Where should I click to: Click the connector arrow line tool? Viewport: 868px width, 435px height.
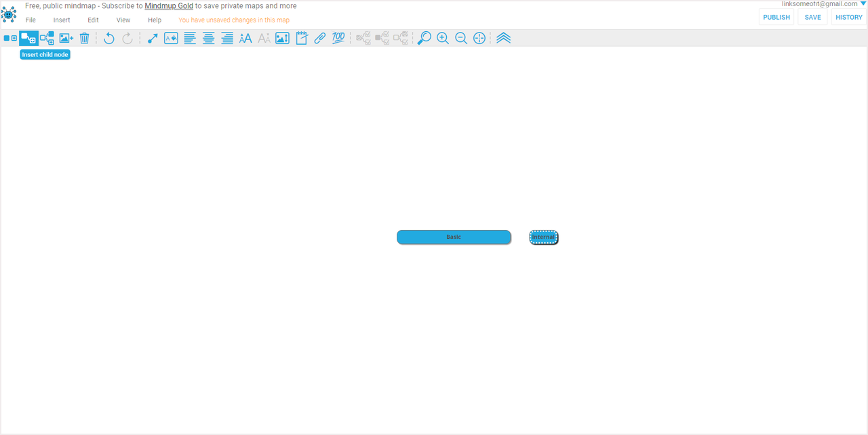point(153,38)
